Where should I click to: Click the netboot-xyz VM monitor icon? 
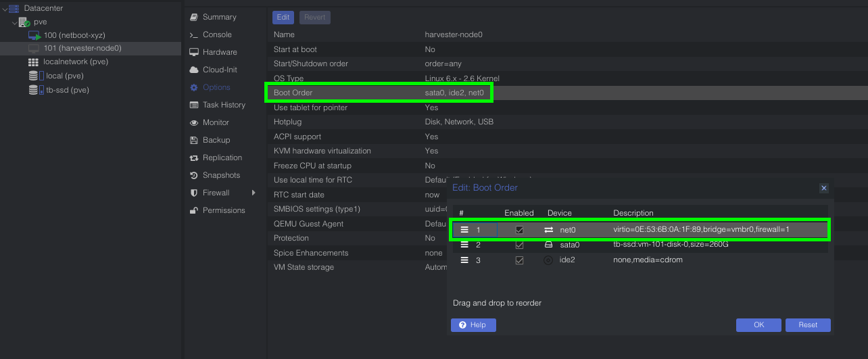coord(34,35)
